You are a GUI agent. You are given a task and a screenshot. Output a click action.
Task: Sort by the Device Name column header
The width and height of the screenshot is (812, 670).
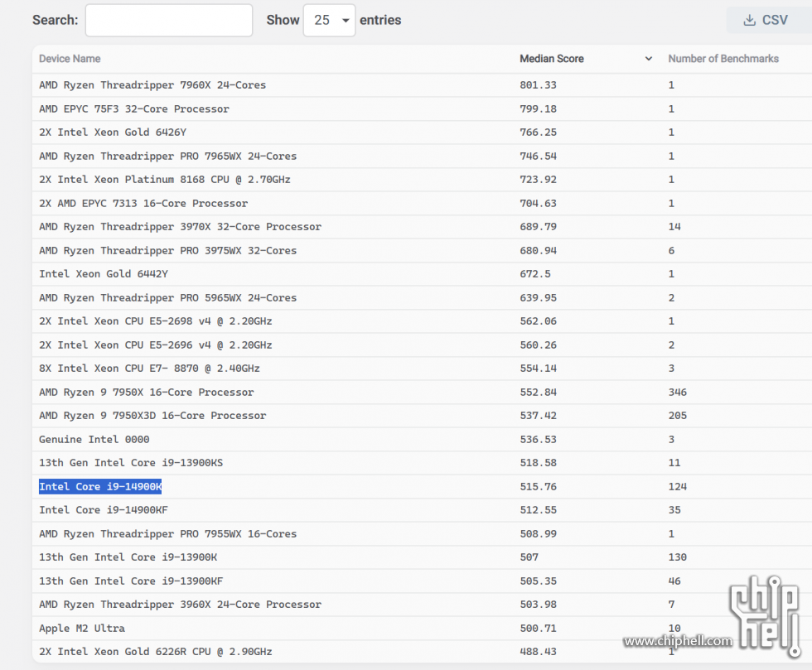click(70, 59)
